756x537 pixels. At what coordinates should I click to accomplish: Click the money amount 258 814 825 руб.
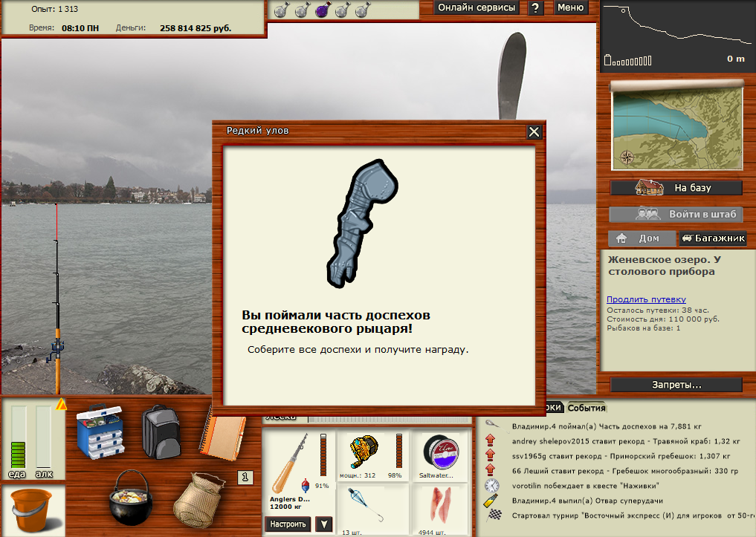tap(196, 28)
